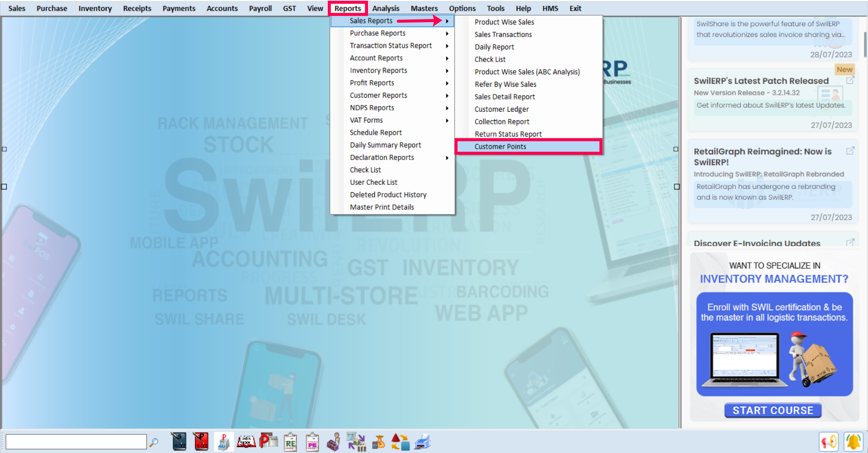This screenshot has width=868, height=453.
Task: Click the inventory course laptop banner image
Action: (x=774, y=344)
